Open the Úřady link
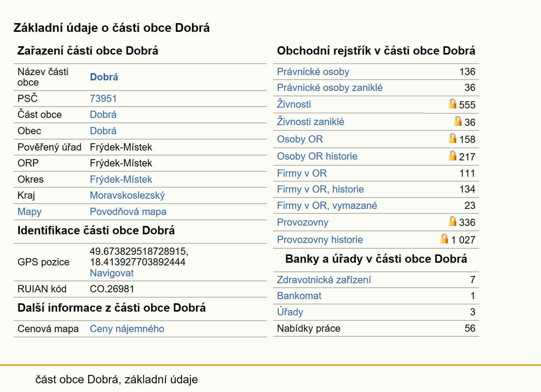Screen dimensions: 541x392 click(290, 312)
